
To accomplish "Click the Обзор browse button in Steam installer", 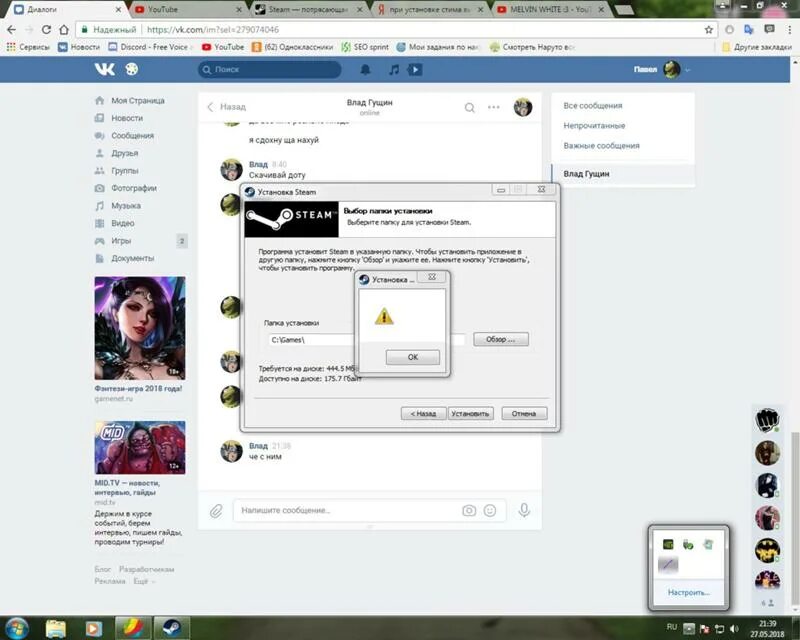I will 501,339.
